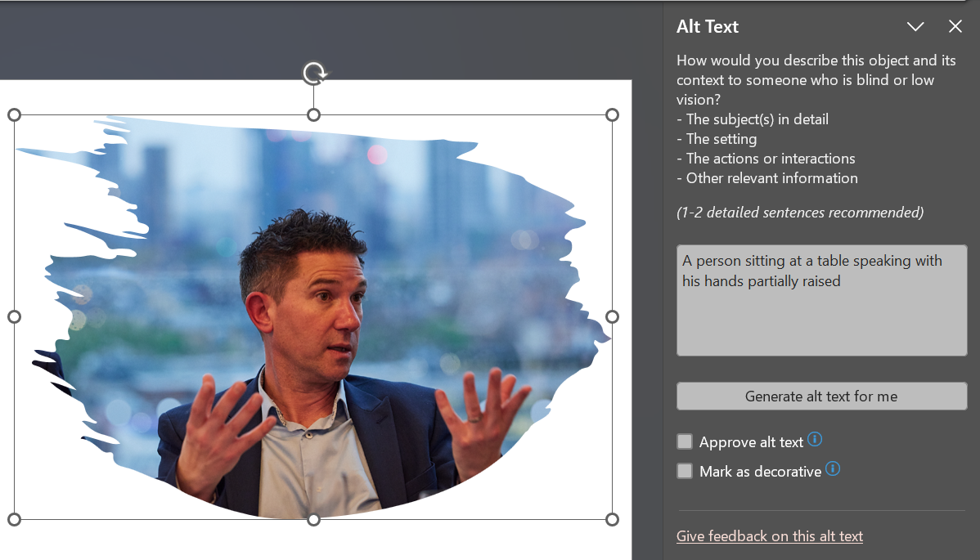Screen dimensions: 980x560
Task: Click the rotation handle above the picture
Action: [314, 73]
